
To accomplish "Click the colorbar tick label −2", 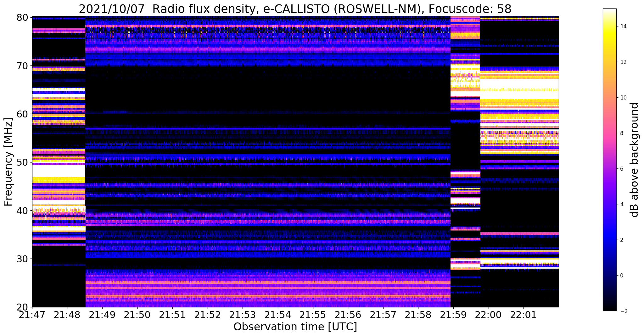I will [623, 311].
